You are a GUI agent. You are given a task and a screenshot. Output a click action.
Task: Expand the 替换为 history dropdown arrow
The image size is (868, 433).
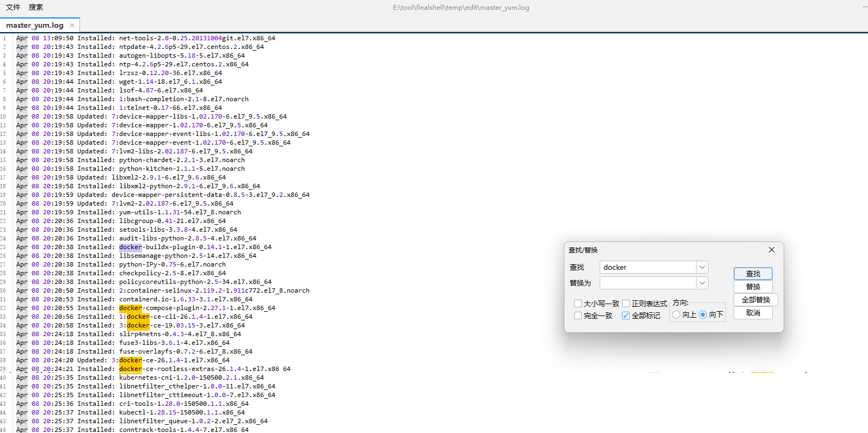(702, 283)
